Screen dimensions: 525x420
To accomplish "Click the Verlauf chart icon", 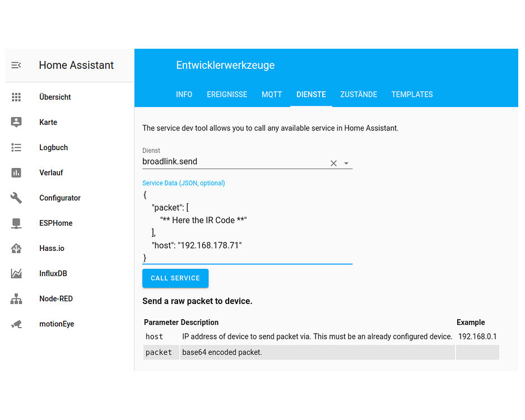I will (16, 172).
